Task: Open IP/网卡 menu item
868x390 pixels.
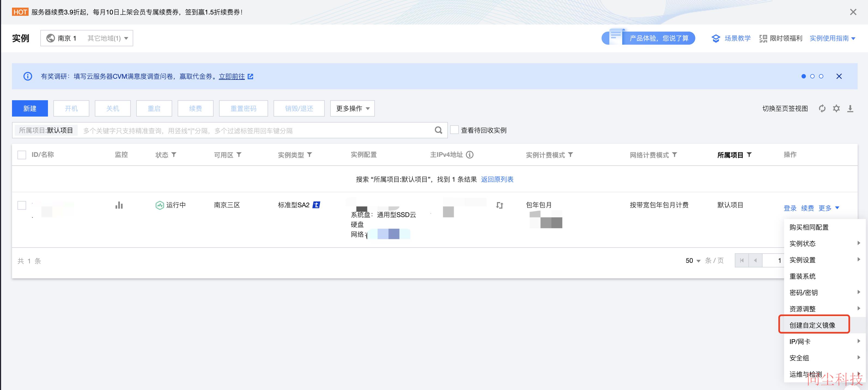Action: 825,342
